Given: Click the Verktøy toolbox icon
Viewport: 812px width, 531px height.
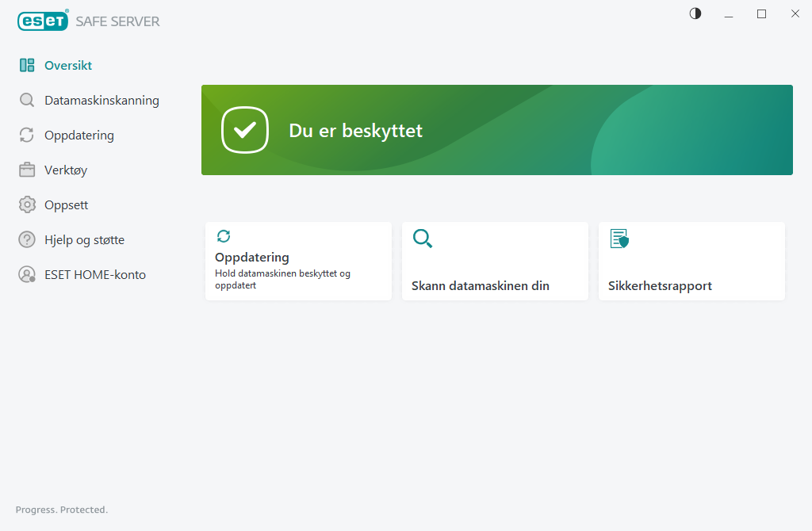Looking at the screenshot, I should point(27,170).
